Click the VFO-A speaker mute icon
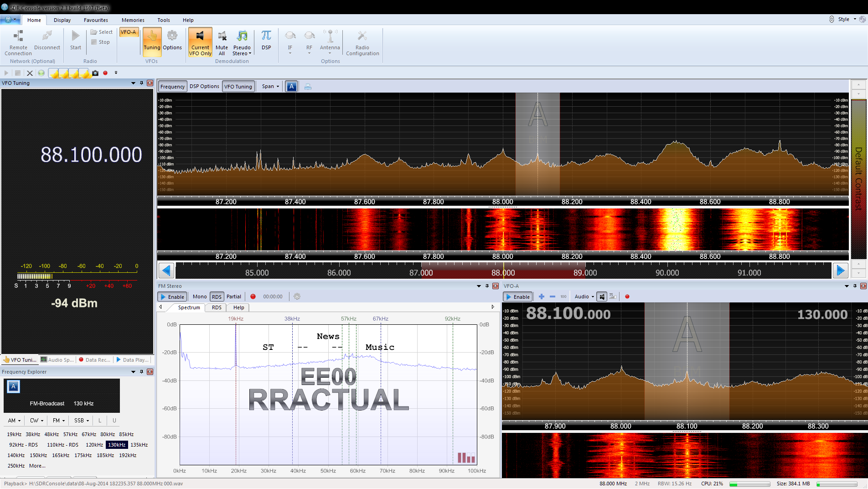Screen dimensions: 868x489 point(602,297)
